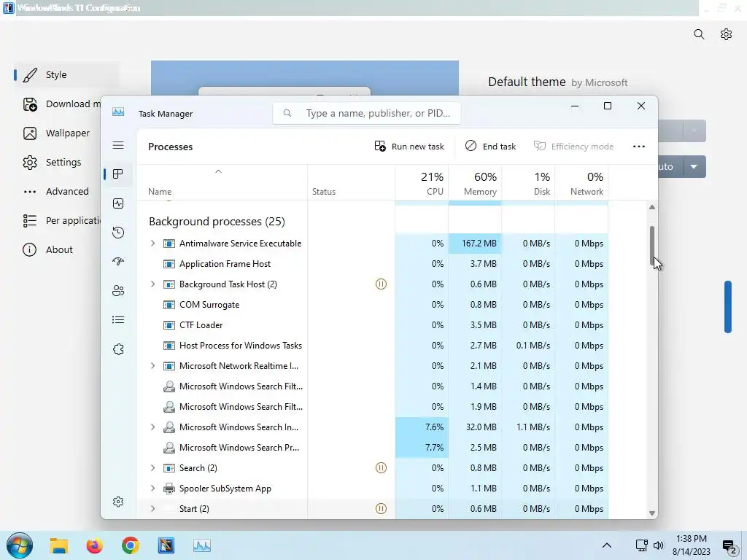
Task: Click scroll up arrow in Task Manager list
Action: [x=652, y=207]
